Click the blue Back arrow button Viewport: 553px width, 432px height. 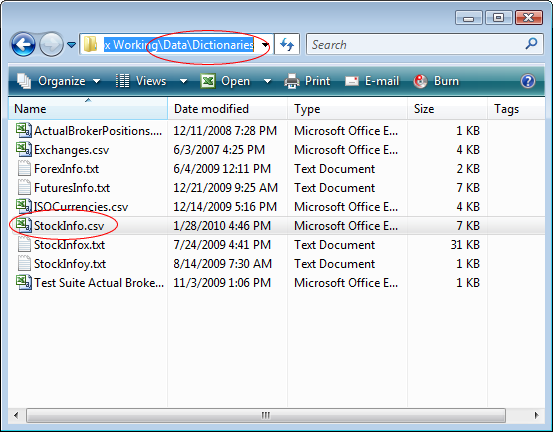click(23, 44)
